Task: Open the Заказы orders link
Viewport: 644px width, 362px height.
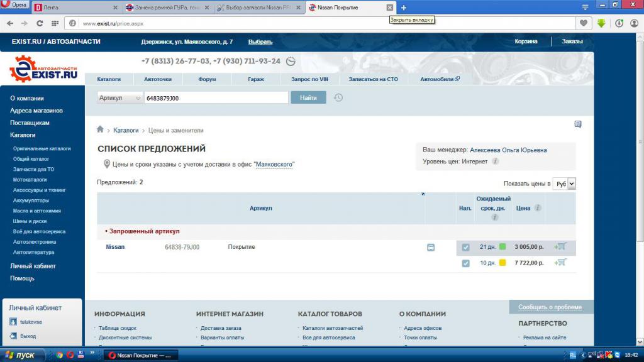Action: (572, 41)
